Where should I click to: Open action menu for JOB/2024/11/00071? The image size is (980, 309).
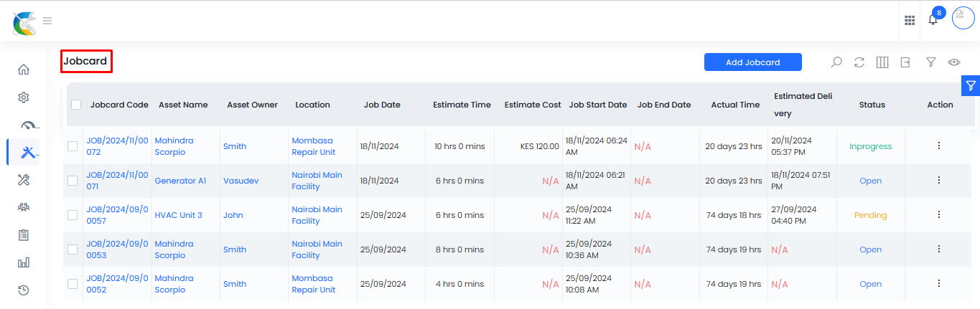(x=938, y=180)
